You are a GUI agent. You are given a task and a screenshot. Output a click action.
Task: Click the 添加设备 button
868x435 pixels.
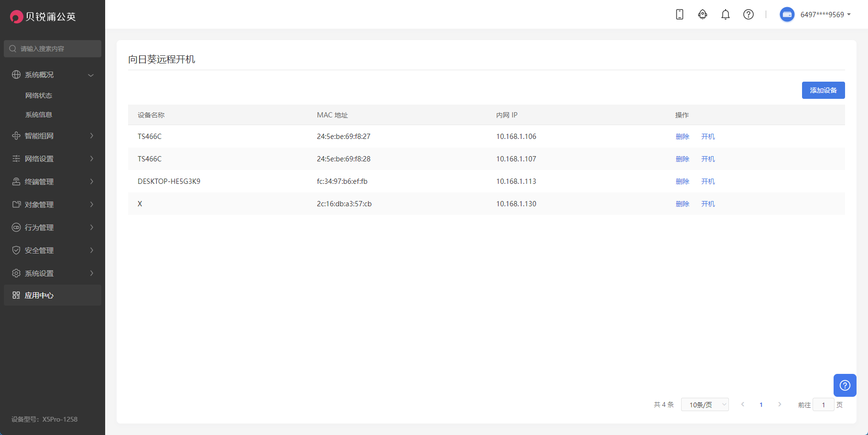[823, 90]
